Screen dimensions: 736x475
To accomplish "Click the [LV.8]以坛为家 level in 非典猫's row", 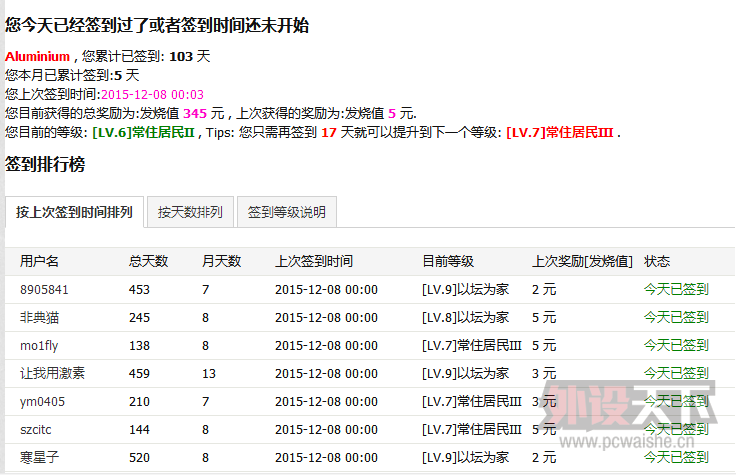I will (465, 318).
